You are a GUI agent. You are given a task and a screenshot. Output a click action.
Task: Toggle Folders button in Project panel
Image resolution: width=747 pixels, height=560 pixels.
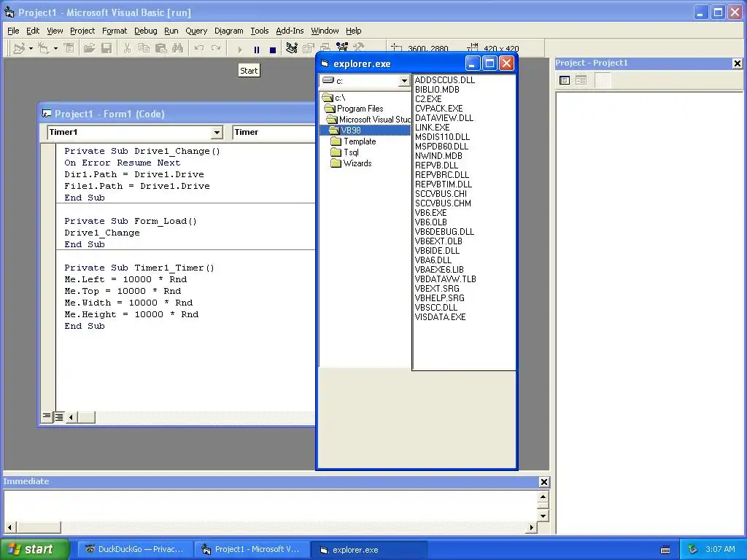pos(603,80)
